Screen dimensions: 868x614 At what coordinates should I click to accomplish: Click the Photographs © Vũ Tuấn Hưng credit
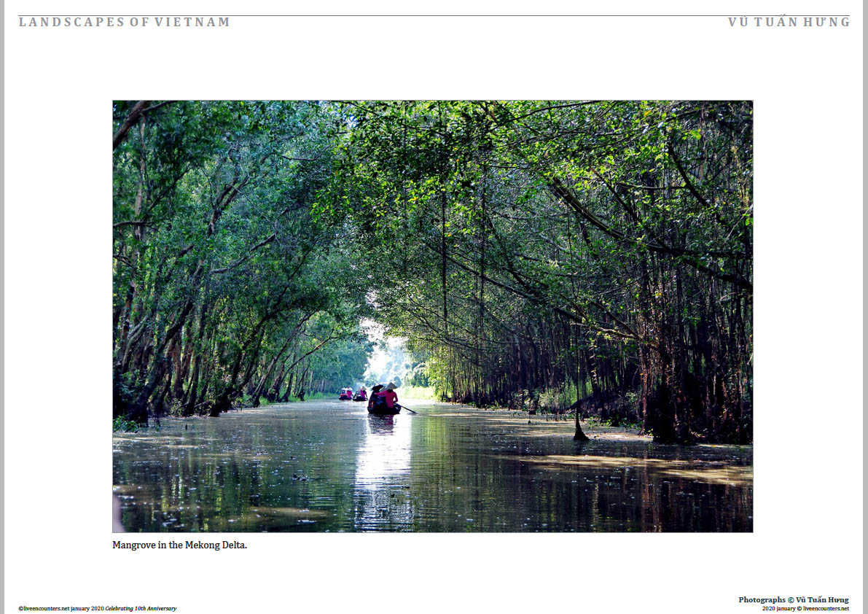(793, 599)
